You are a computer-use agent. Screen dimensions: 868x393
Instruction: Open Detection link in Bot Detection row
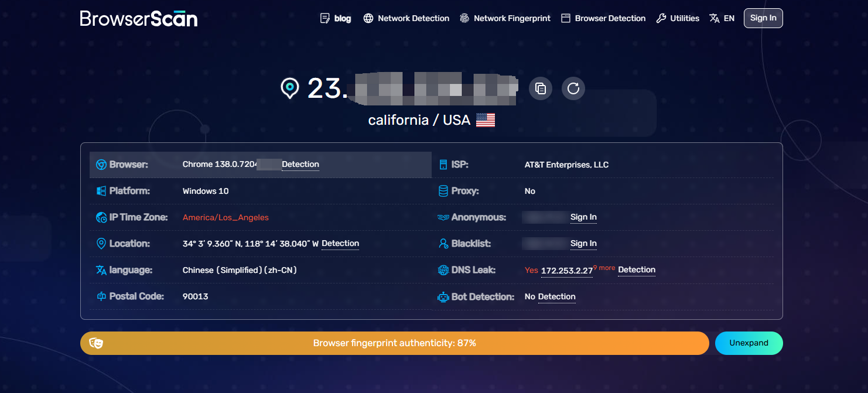coord(556,297)
